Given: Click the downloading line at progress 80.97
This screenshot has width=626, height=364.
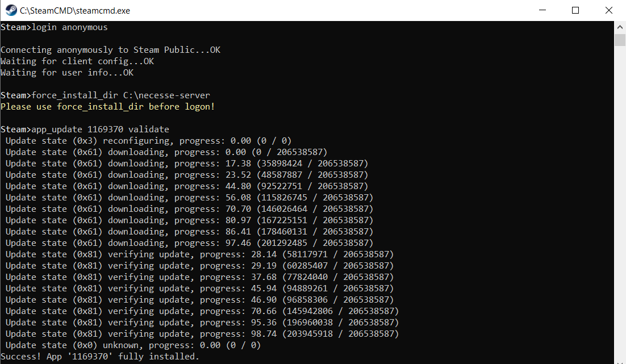Looking at the screenshot, I should [190, 220].
